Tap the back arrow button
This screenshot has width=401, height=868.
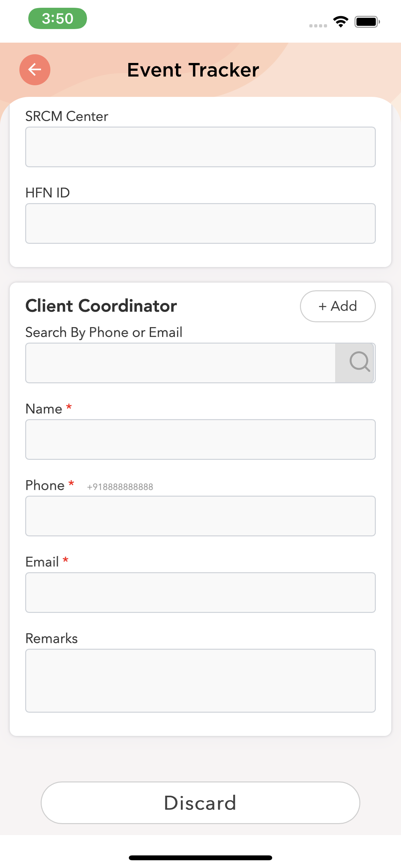(35, 70)
